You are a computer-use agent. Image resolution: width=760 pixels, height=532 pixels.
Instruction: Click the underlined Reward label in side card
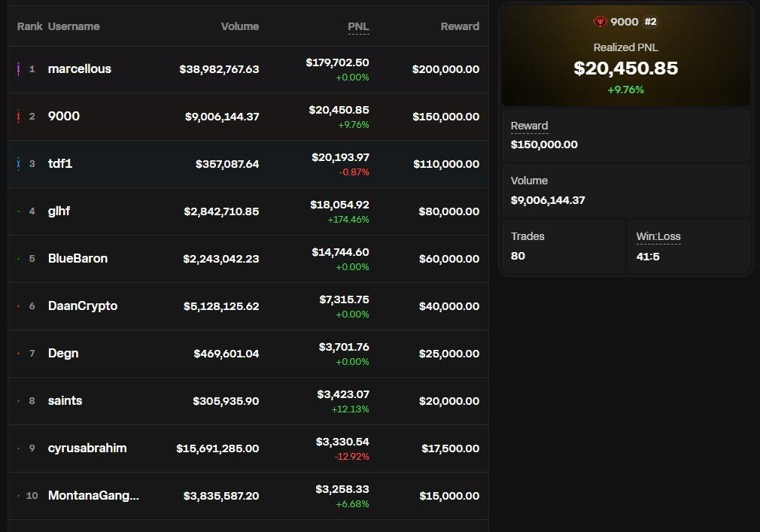[529, 126]
